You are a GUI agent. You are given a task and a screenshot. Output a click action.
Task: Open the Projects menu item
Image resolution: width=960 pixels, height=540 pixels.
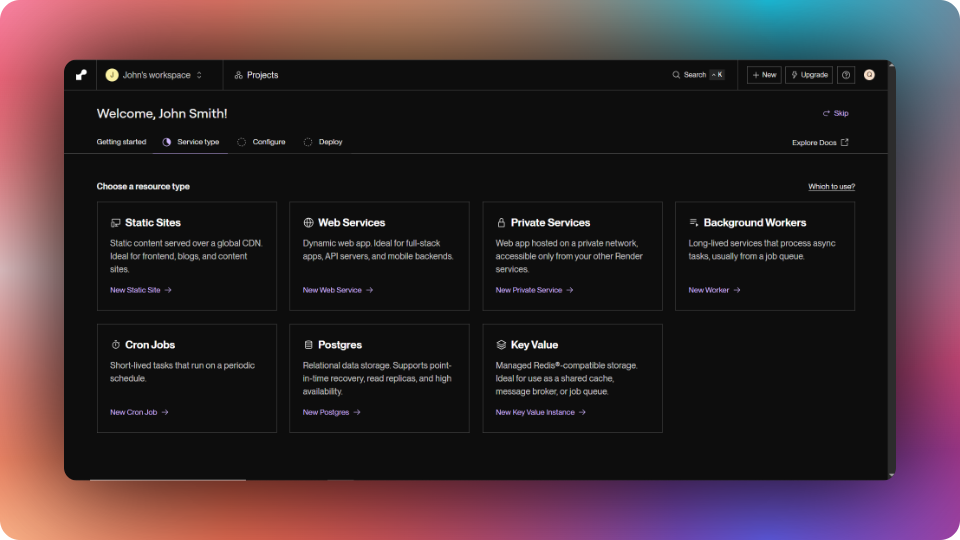click(x=257, y=75)
